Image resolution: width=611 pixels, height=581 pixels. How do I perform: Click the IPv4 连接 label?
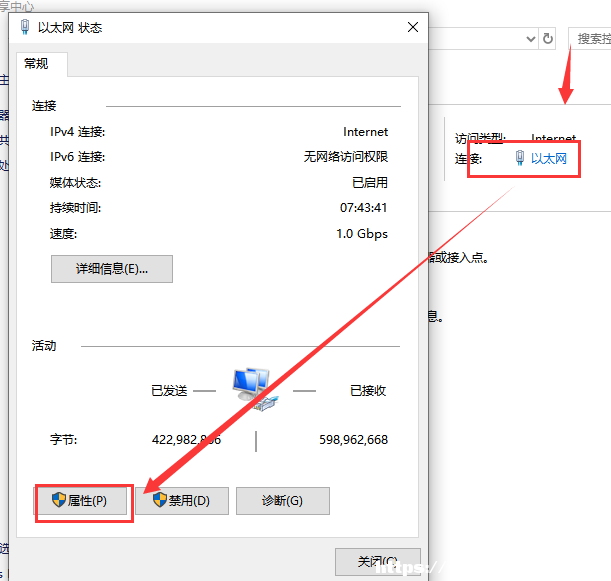pyautogui.click(x=77, y=132)
